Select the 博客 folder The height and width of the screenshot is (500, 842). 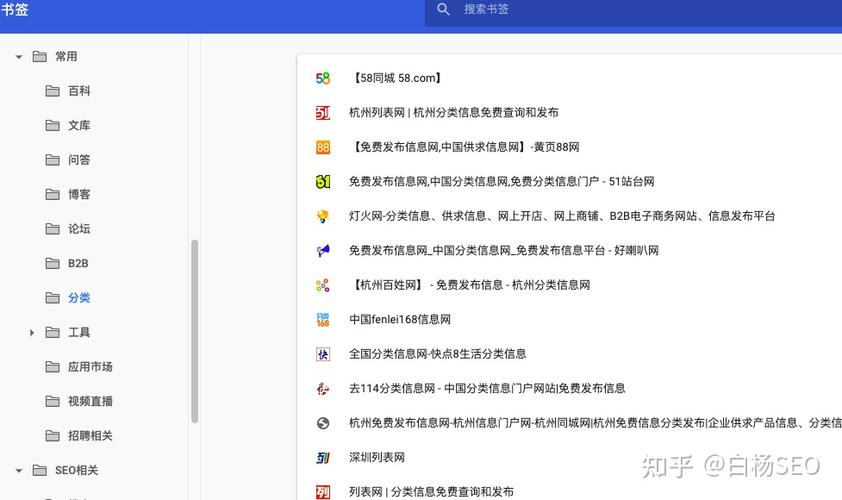79,194
